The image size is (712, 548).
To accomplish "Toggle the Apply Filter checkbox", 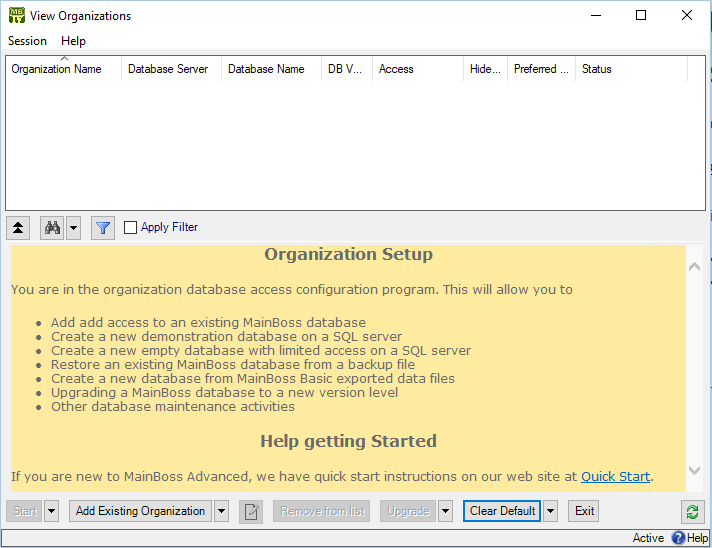I will click(130, 227).
